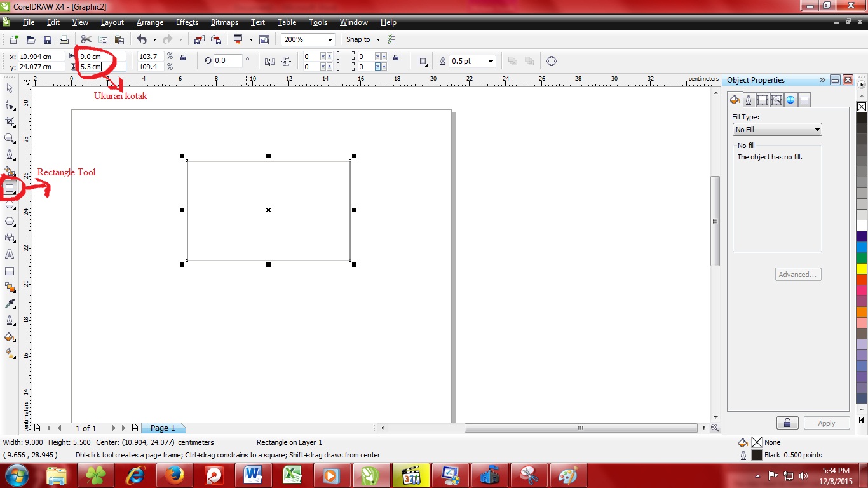This screenshot has width=868, height=488.
Task: Click the Import icon
Action: click(x=200, y=39)
